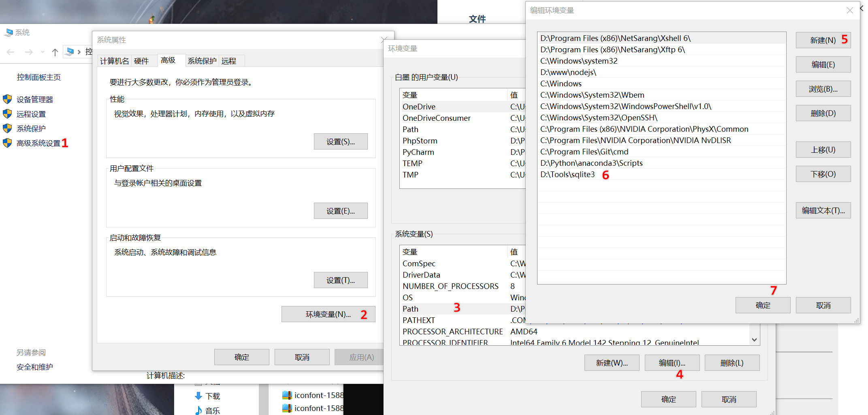The width and height of the screenshot is (868, 415).
Task: Select C:\Program Files\Git\cmd entry
Action: 662,152
